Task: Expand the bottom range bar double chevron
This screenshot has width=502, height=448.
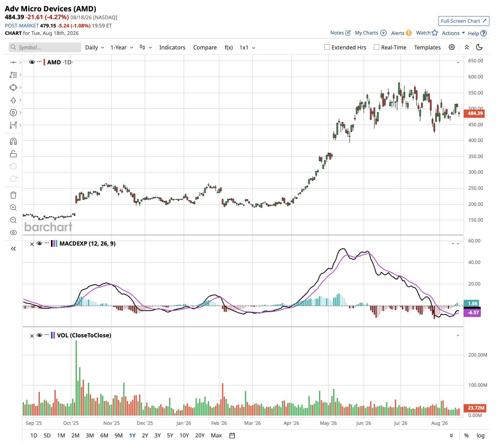Action: pyautogui.click(x=451, y=435)
